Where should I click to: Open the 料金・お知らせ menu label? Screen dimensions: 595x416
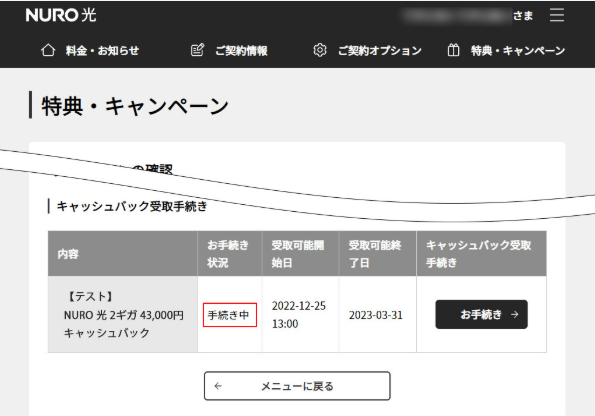tap(102, 50)
